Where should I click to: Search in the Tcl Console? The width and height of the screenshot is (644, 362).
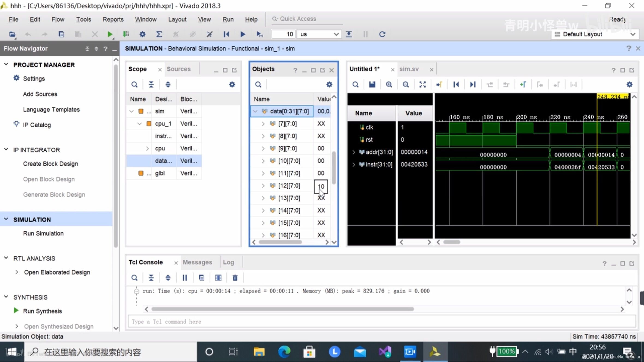pos(134,278)
